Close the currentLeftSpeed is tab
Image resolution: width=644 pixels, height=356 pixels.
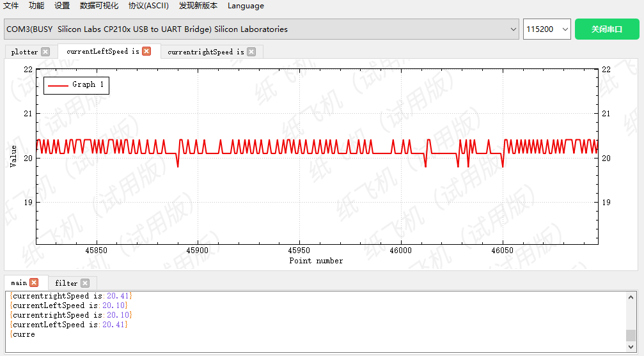tap(146, 51)
